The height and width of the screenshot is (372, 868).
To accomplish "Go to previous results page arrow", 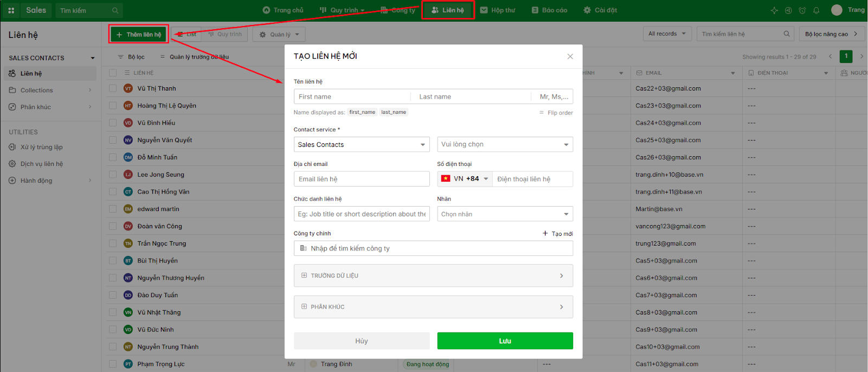I will point(830,56).
